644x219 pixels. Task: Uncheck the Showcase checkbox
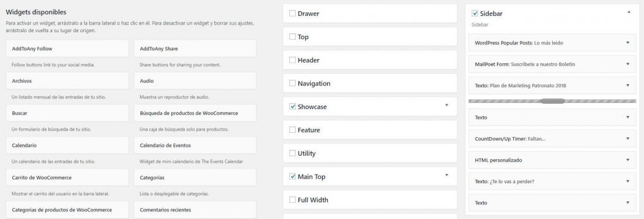(x=292, y=107)
